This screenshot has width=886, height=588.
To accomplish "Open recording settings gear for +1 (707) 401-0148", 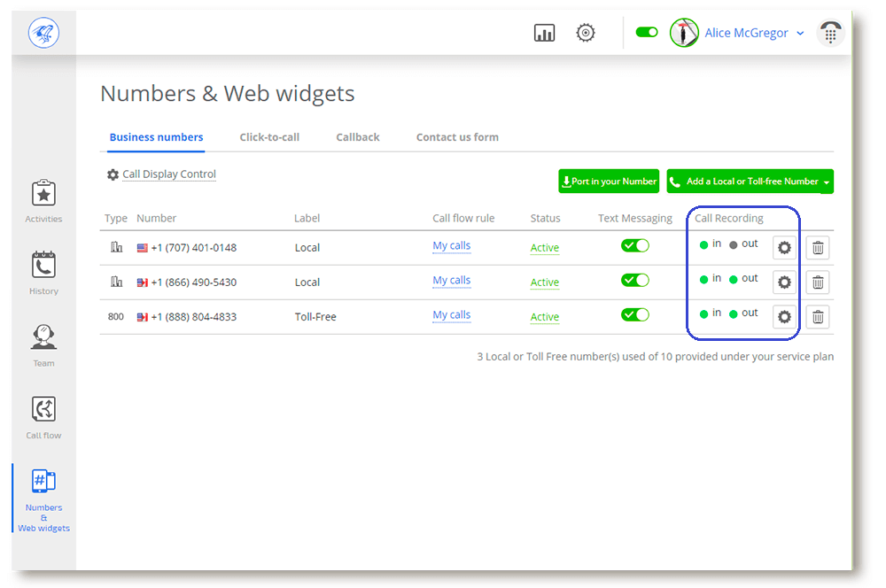I will 784,247.
